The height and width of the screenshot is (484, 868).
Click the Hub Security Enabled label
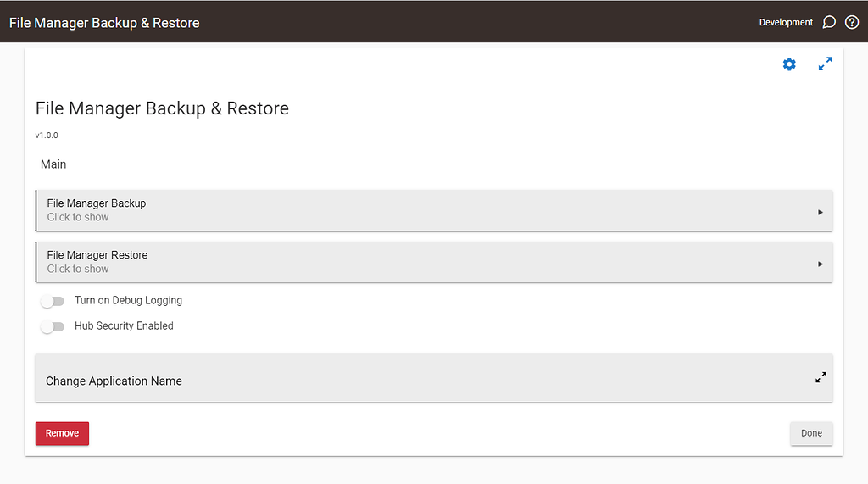click(x=124, y=325)
